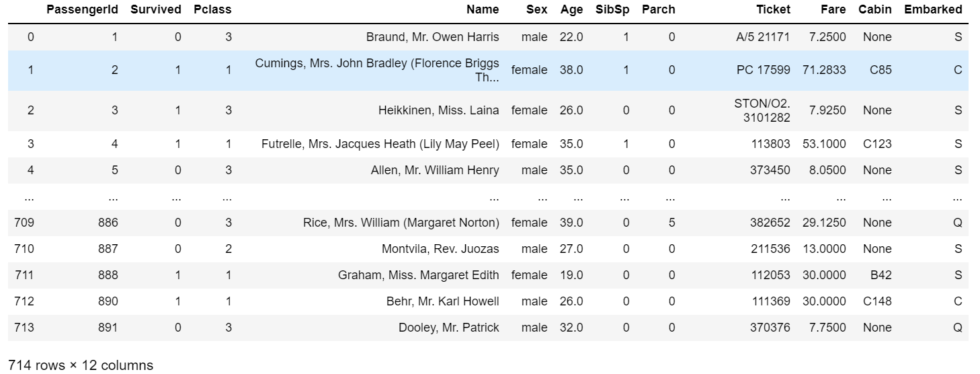980x374 pixels.
Task: Click the Age column header
Action: 571,9
